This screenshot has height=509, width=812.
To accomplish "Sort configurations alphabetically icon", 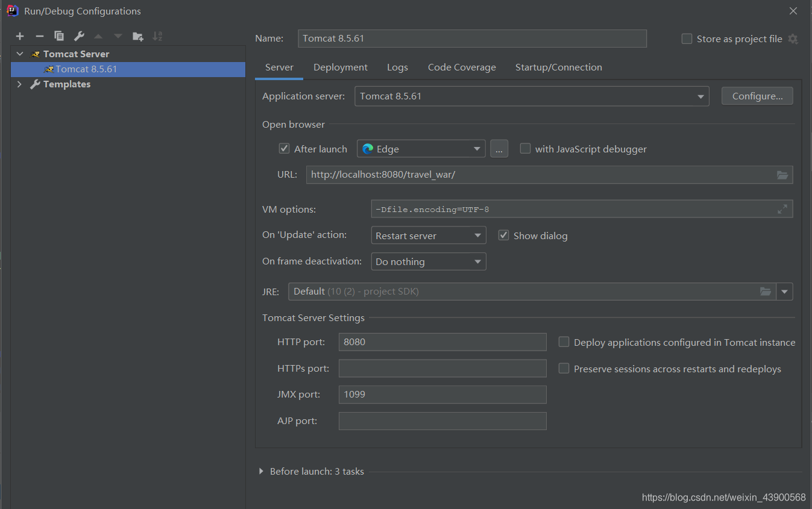I will tap(157, 36).
